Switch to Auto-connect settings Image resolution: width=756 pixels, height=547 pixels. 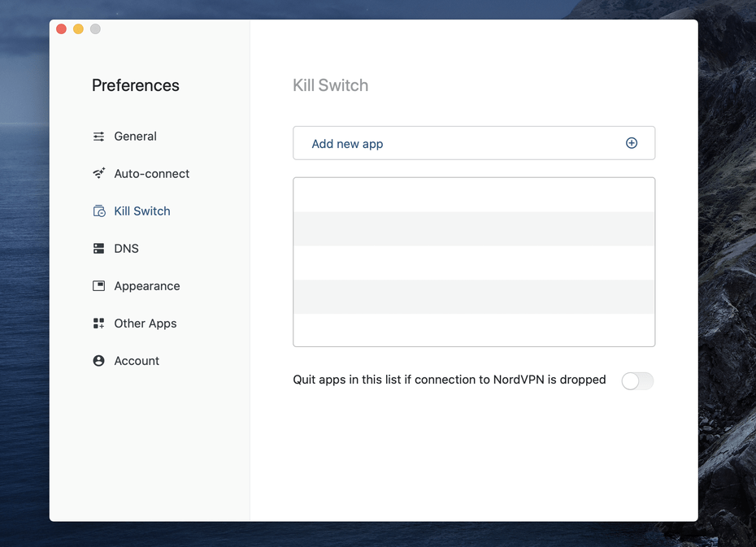tap(151, 174)
